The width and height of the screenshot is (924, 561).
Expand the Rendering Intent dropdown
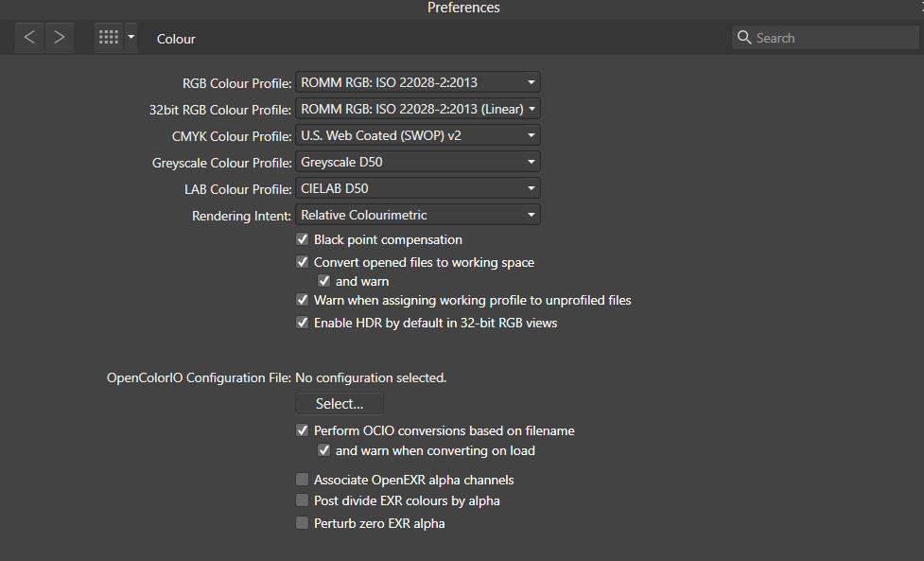(x=418, y=215)
